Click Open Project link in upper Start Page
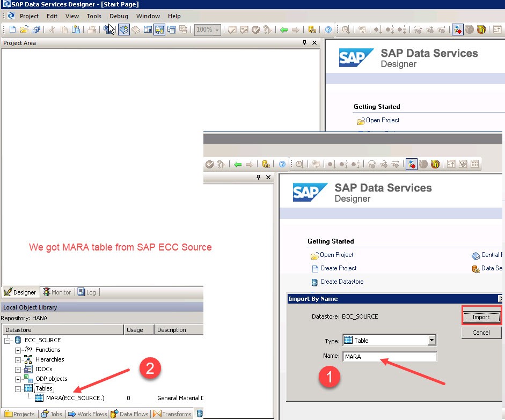 tap(383, 120)
